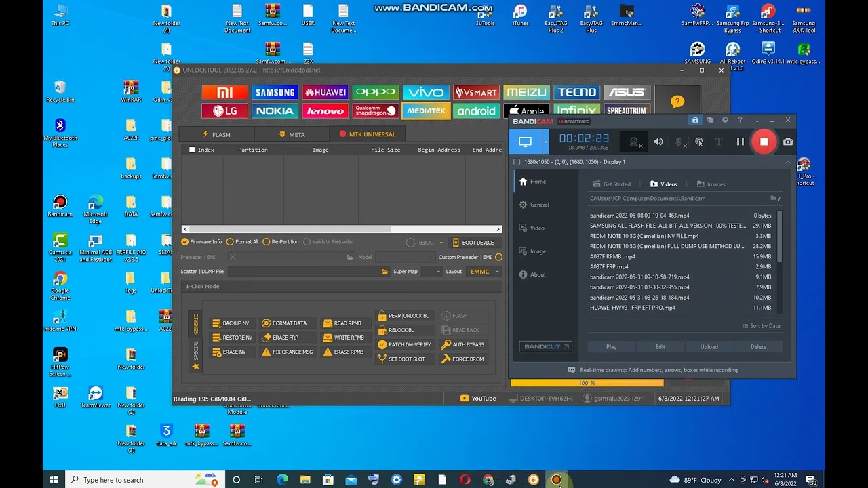Image resolution: width=868 pixels, height=488 pixels.
Task: Open Bandicam Home section
Action: coord(532,182)
